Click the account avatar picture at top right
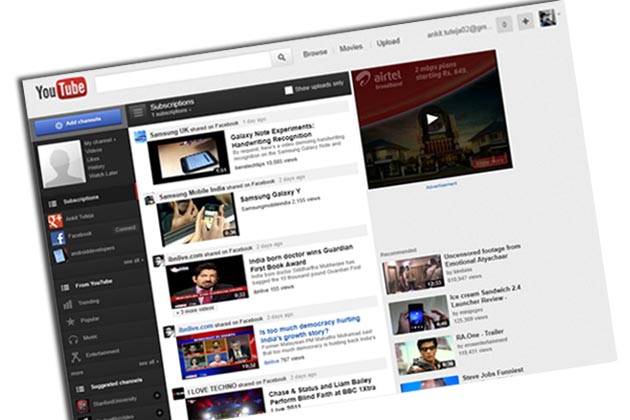 (547, 18)
